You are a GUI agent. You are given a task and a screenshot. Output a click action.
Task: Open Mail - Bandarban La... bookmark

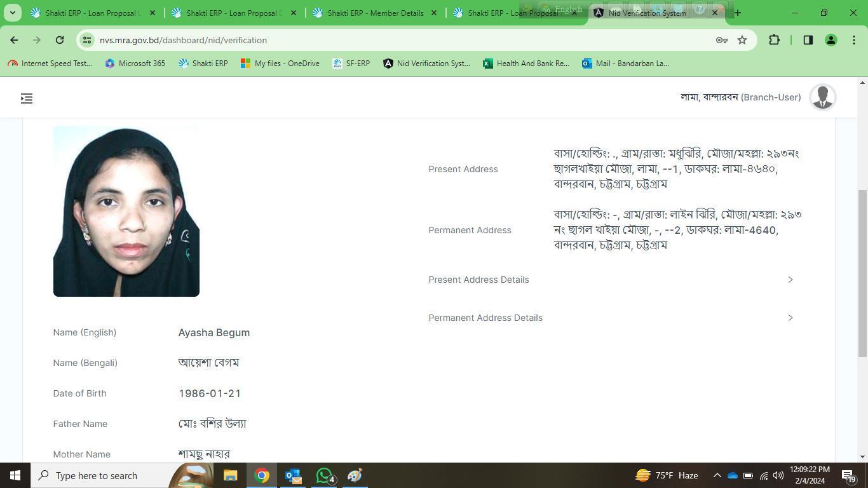pos(626,64)
